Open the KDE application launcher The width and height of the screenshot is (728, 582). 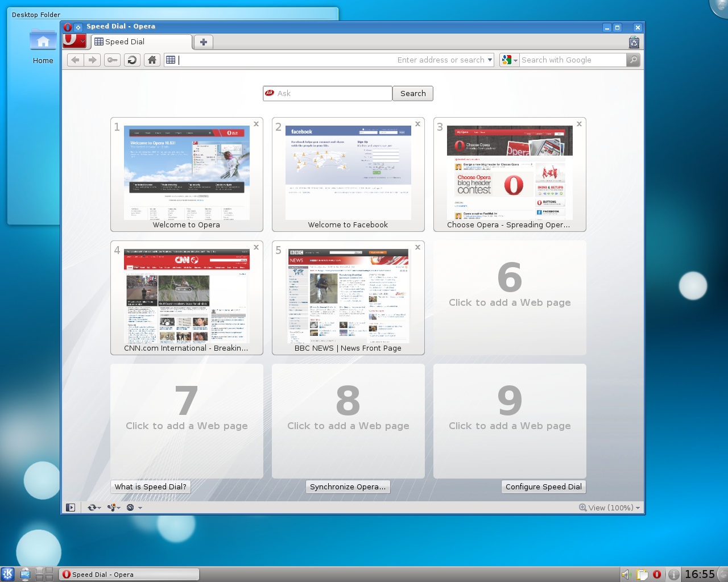pyautogui.click(x=8, y=574)
